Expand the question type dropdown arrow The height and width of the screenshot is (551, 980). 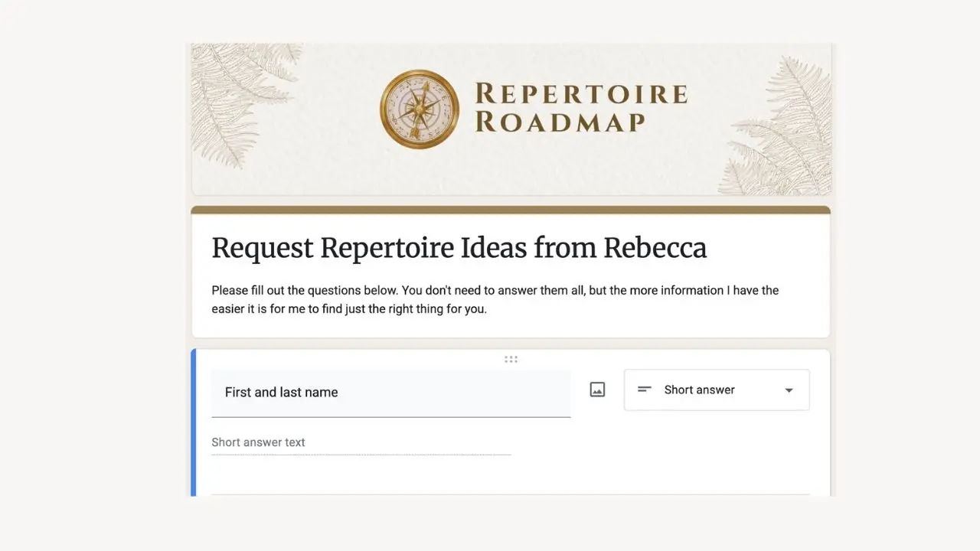point(789,390)
